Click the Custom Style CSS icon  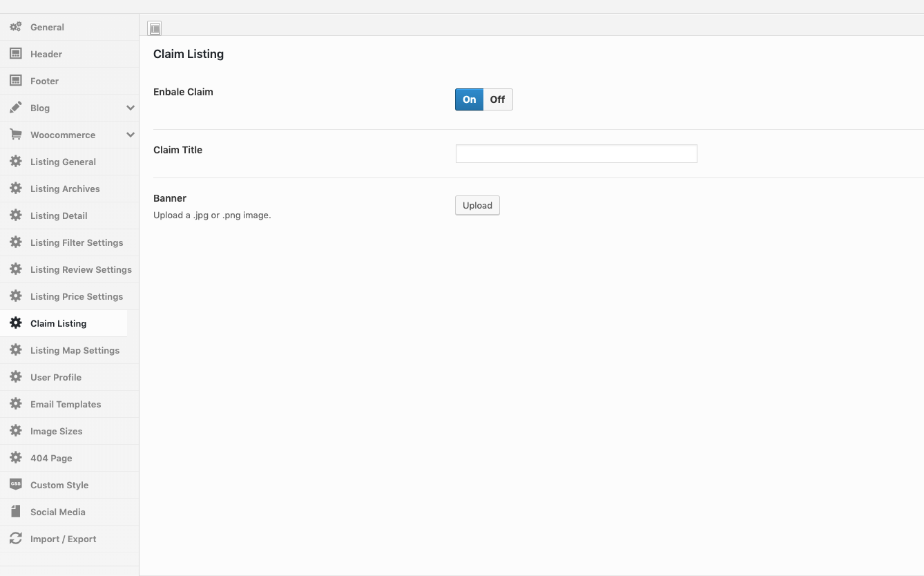click(15, 484)
